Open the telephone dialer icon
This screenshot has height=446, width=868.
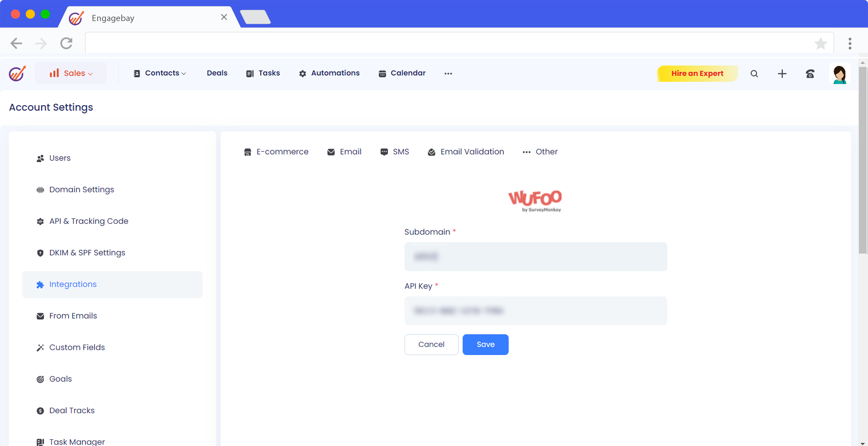pyautogui.click(x=810, y=74)
